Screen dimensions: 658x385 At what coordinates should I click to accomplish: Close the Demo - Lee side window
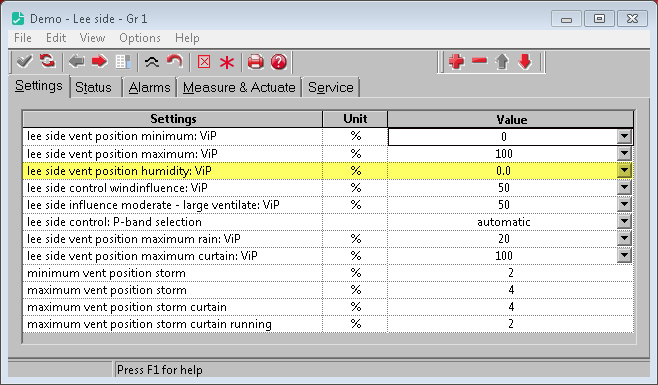[x=632, y=19]
